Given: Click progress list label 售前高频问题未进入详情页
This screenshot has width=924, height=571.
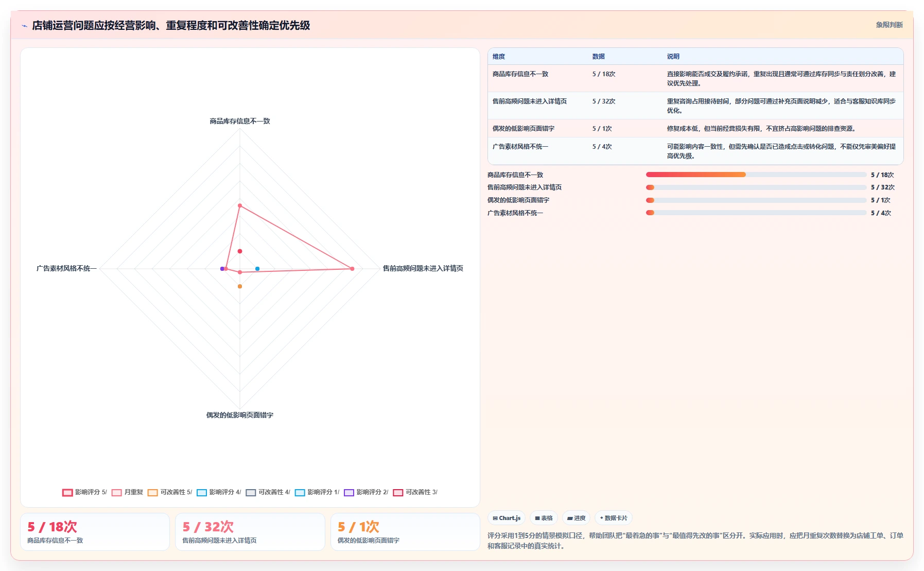Looking at the screenshot, I should pos(525,187).
